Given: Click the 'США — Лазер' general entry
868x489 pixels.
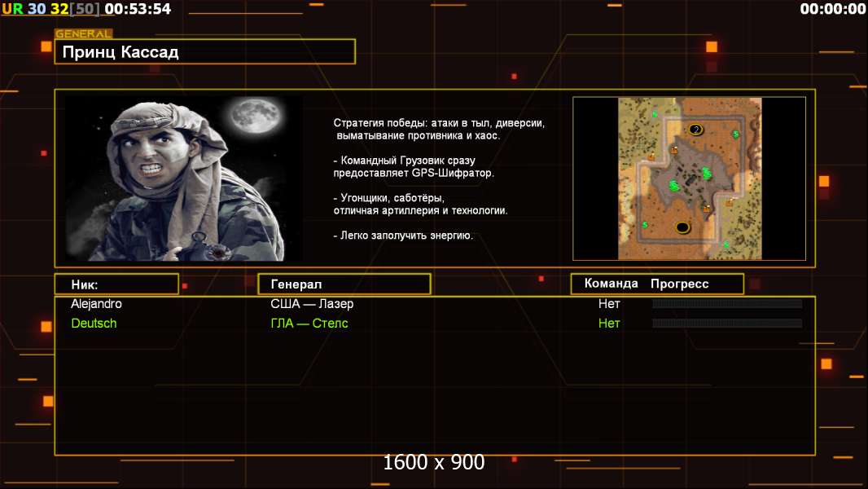Looking at the screenshot, I should (312, 303).
